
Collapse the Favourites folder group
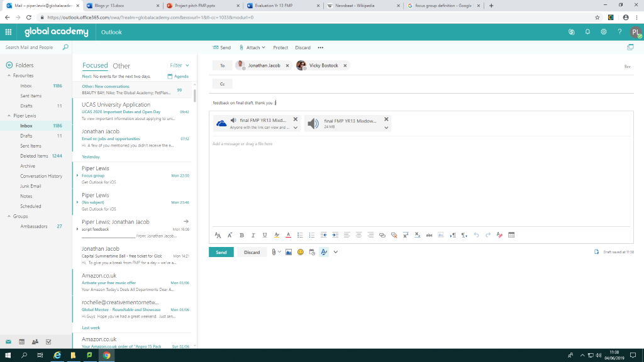[x=9, y=75]
